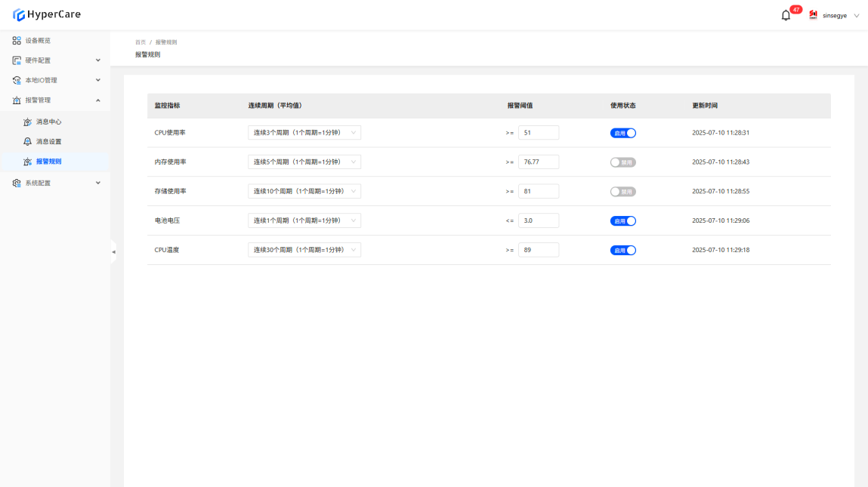This screenshot has height=487, width=868.
Task: Open the 内存使用率 period dropdown
Action: 304,162
